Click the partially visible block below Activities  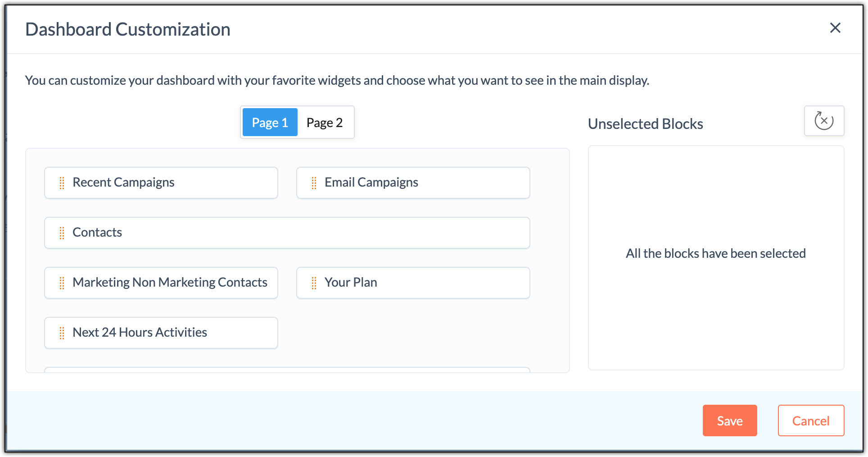[x=287, y=370]
